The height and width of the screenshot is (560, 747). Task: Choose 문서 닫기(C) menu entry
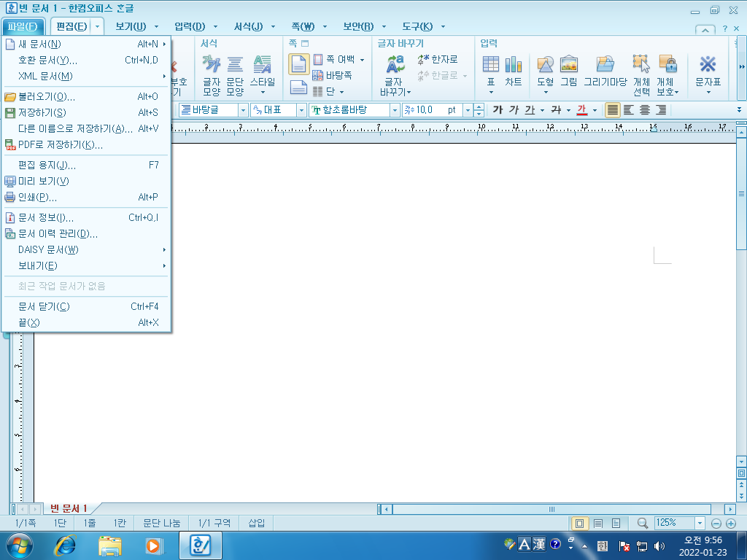coord(86,307)
